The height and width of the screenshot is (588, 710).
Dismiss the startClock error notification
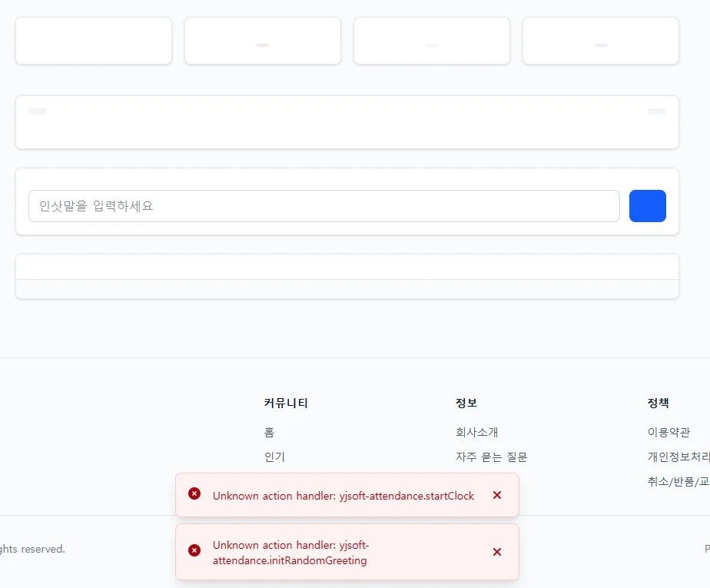pyautogui.click(x=496, y=495)
